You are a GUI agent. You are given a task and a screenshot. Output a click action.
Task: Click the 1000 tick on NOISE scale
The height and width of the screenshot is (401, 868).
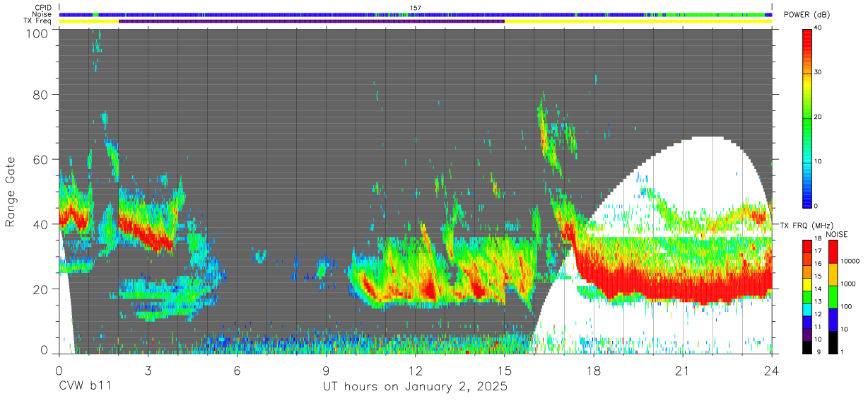coord(849,284)
